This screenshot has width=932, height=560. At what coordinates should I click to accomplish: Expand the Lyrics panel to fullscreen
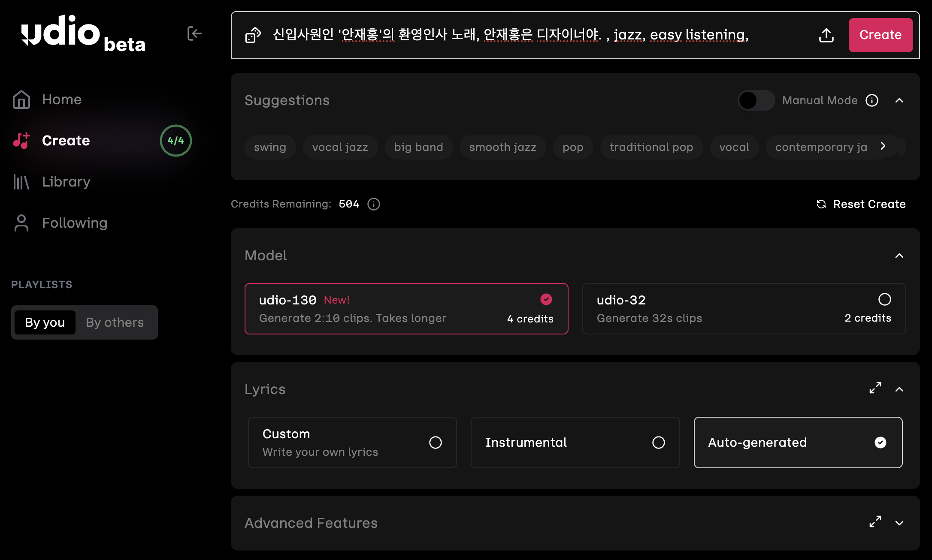click(x=875, y=388)
